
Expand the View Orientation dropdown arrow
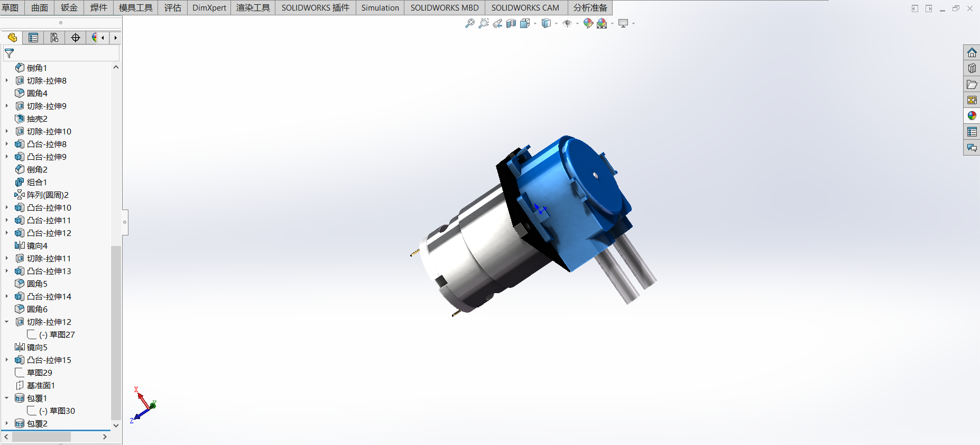[535, 23]
